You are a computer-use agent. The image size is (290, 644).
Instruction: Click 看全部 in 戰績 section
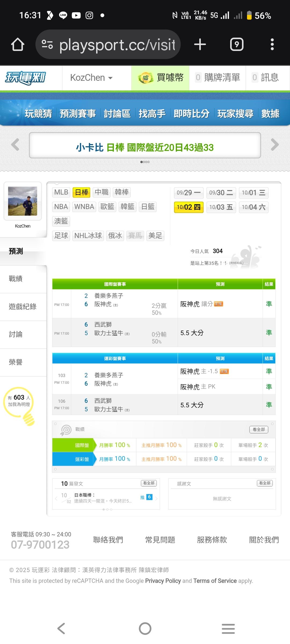coord(259,429)
